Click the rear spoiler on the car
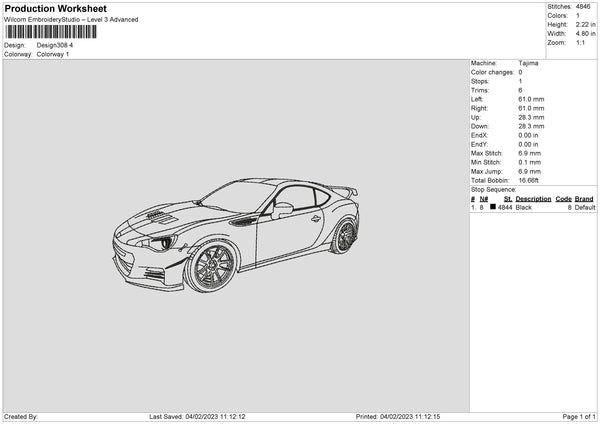The image size is (600, 424). pos(344,190)
